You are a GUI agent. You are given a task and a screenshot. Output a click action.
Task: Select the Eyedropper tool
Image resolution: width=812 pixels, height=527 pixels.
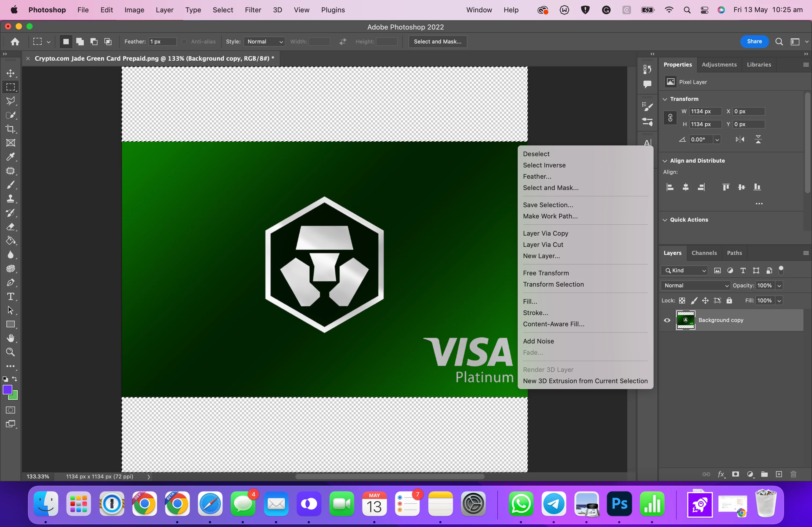point(10,157)
